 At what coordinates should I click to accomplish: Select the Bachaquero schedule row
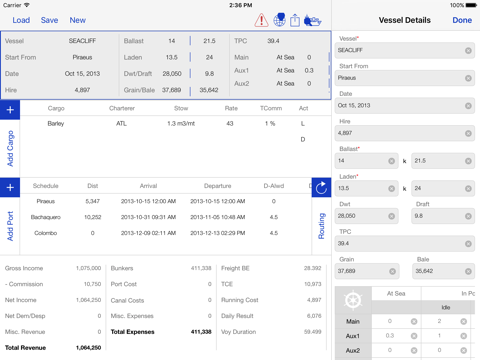pyautogui.click(x=166, y=217)
